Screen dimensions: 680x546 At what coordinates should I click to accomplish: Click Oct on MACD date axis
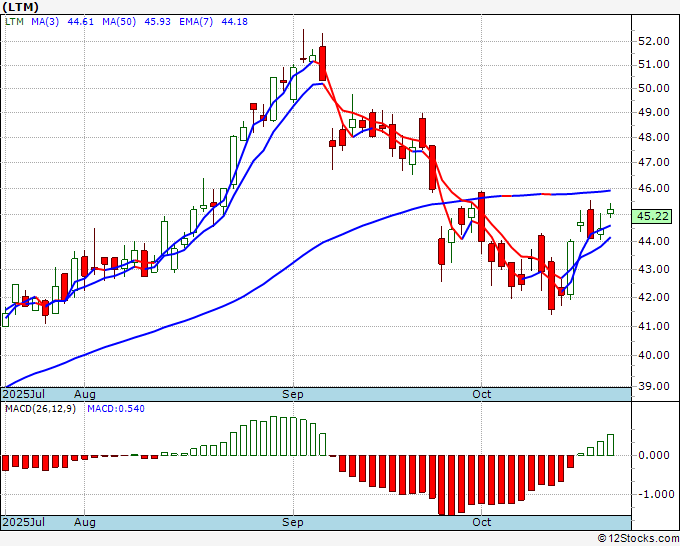[x=482, y=522]
